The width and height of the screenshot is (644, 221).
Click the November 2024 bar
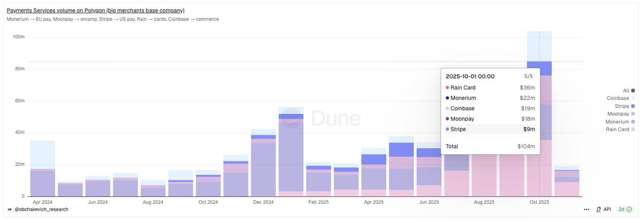(x=236, y=175)
